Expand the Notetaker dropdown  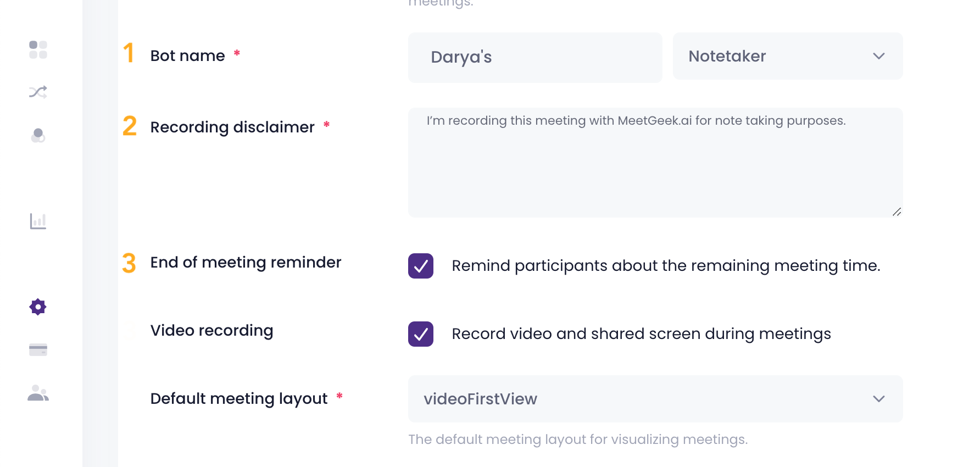787,56
